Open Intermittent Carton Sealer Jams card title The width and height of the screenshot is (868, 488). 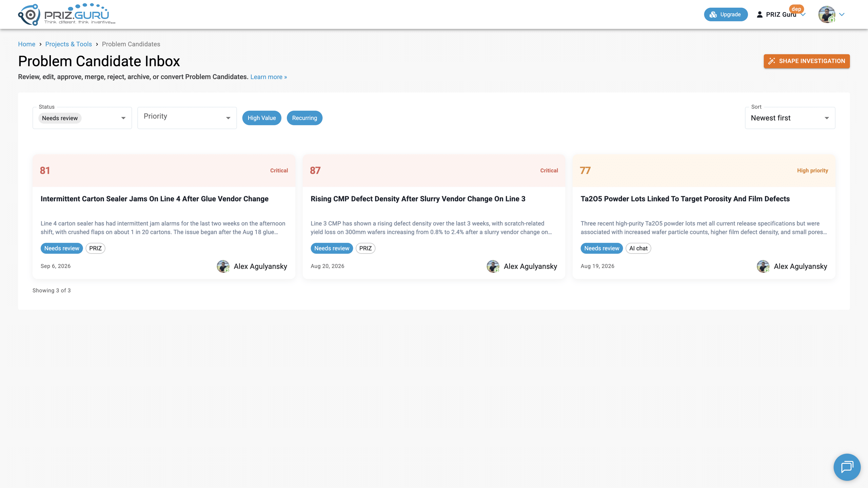tap(155, 199)
